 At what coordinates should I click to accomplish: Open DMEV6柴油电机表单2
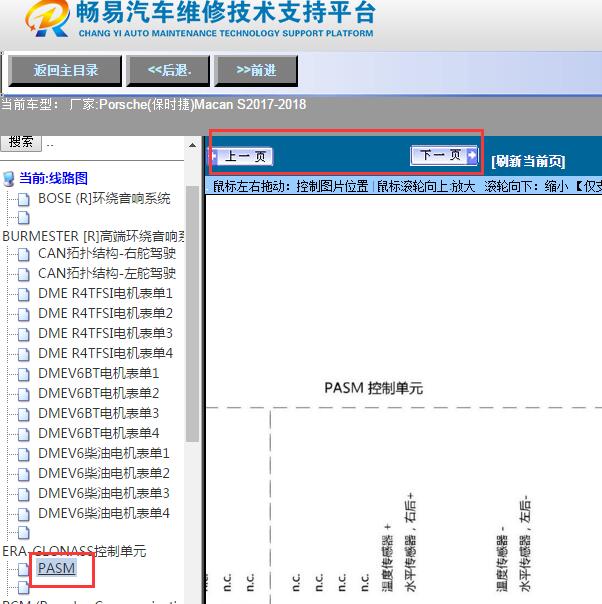[104, 474]
